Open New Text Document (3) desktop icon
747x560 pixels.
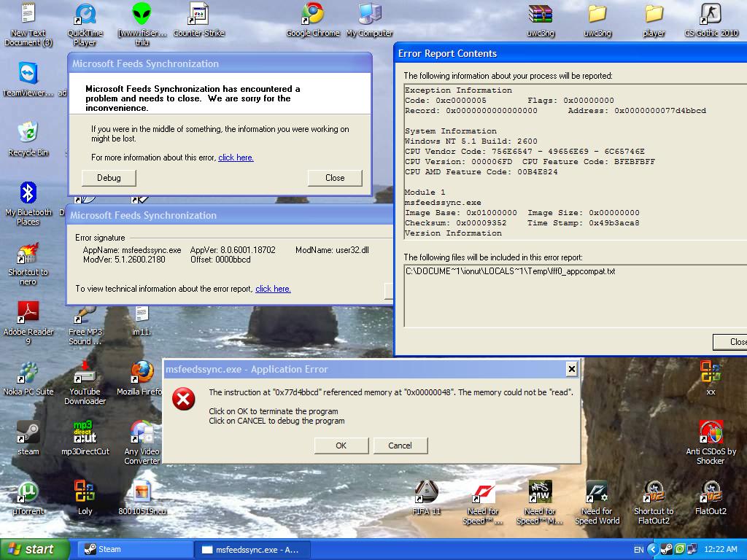tap(28, 24)
